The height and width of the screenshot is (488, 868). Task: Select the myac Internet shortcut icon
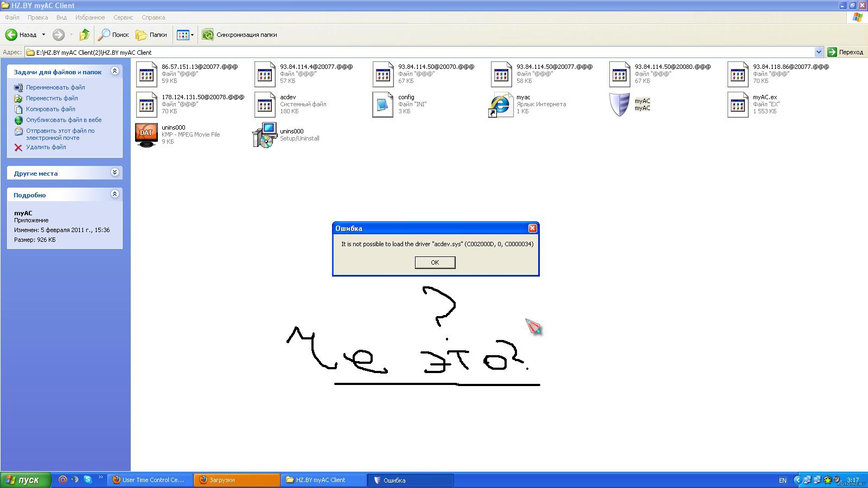[x=500, y=105]
